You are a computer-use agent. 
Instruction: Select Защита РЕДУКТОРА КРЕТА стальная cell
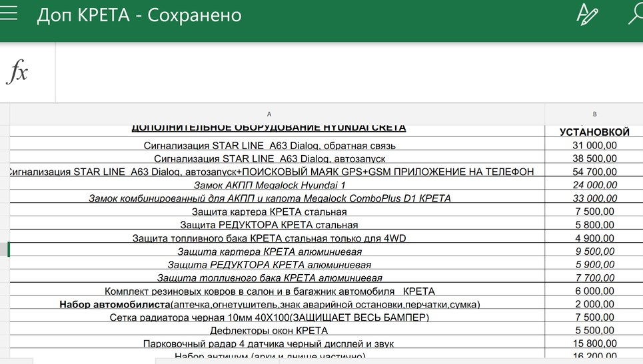tap(277, 223)
